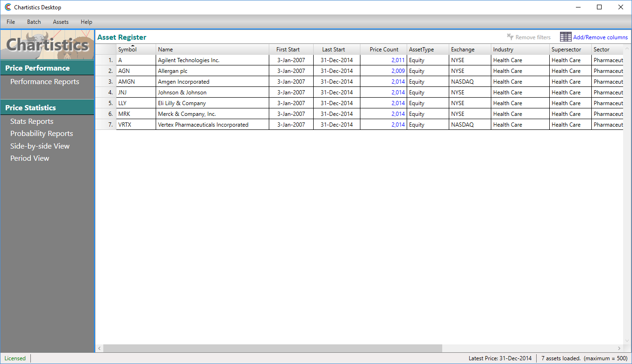Open the Help menu
Image resolution: width=632 pixels, height=364 pixels.
point(86,22)
